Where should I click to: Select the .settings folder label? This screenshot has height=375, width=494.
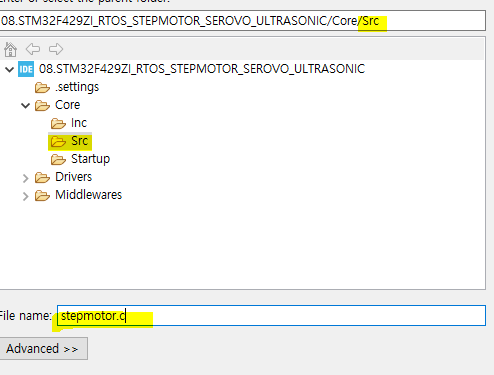77,87
